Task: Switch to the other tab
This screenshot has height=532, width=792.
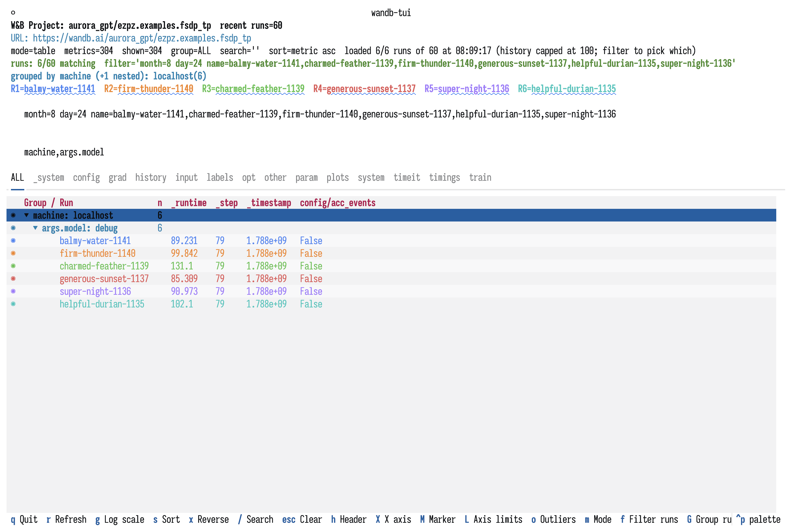Action: pos(275,177)
